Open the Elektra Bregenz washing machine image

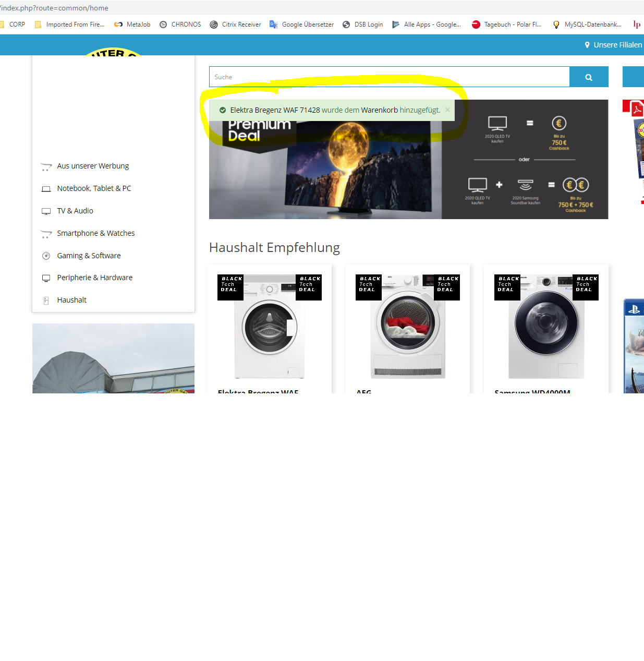270,327
